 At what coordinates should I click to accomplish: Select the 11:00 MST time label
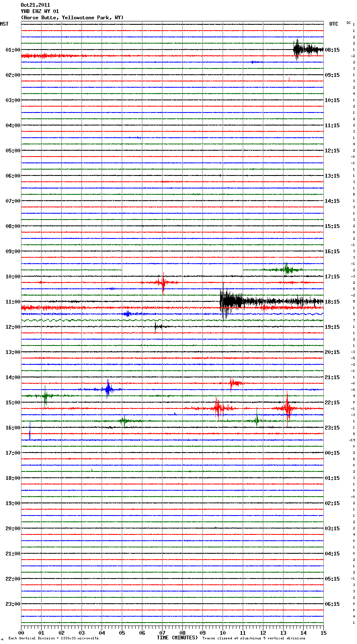tap(13, 302)
